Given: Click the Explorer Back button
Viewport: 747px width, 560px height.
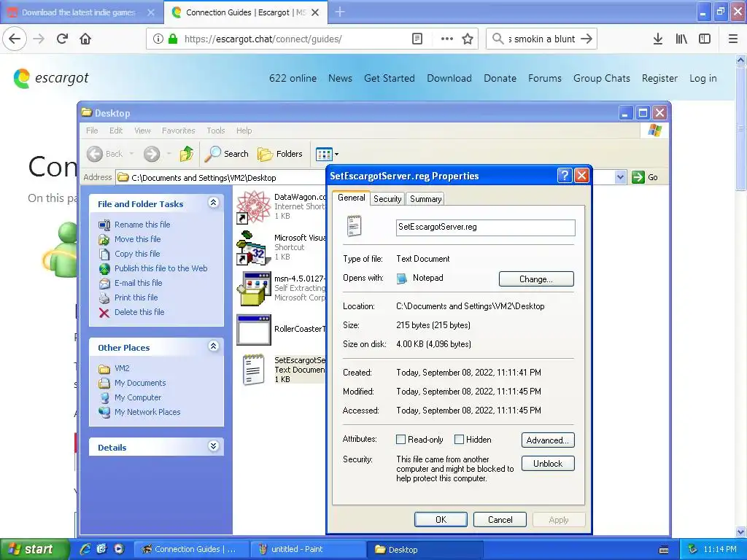Looking at the screenshot, I should point(105,154).
